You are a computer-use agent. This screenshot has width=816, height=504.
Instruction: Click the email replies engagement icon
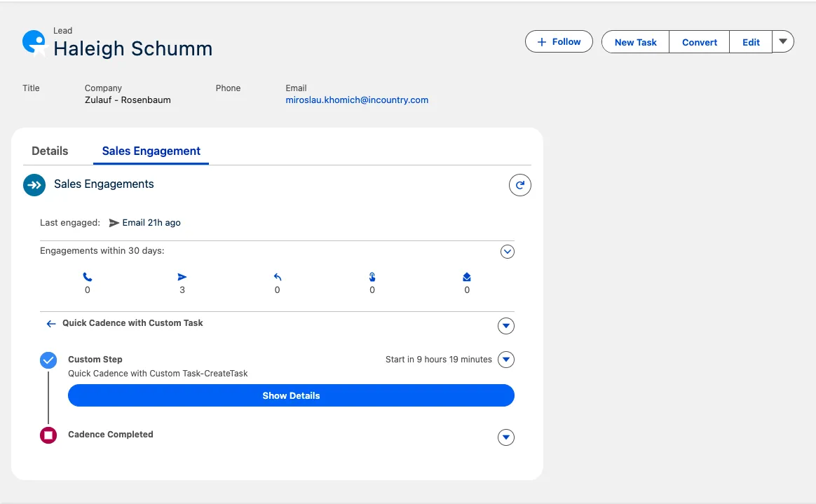[x=277, y=278]
